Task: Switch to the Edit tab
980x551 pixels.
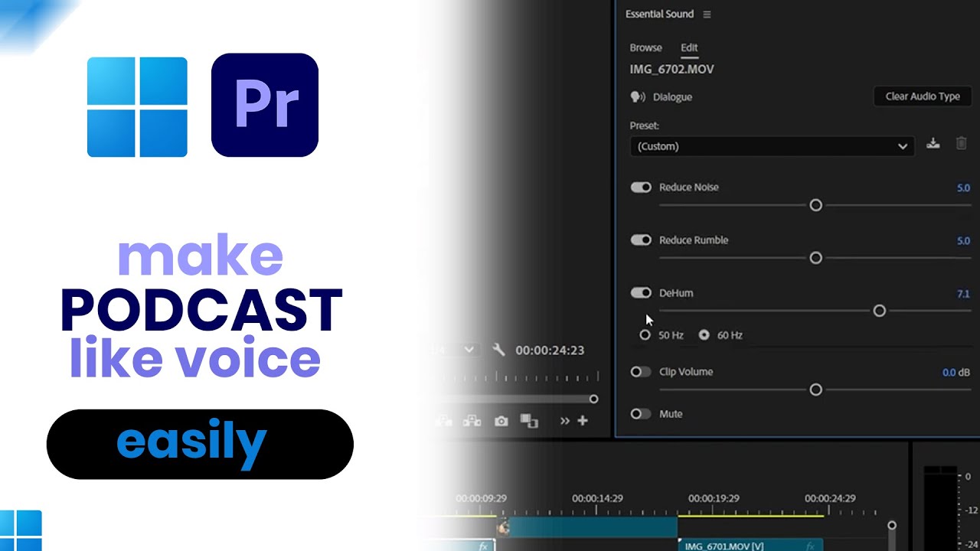Action: 689,47
